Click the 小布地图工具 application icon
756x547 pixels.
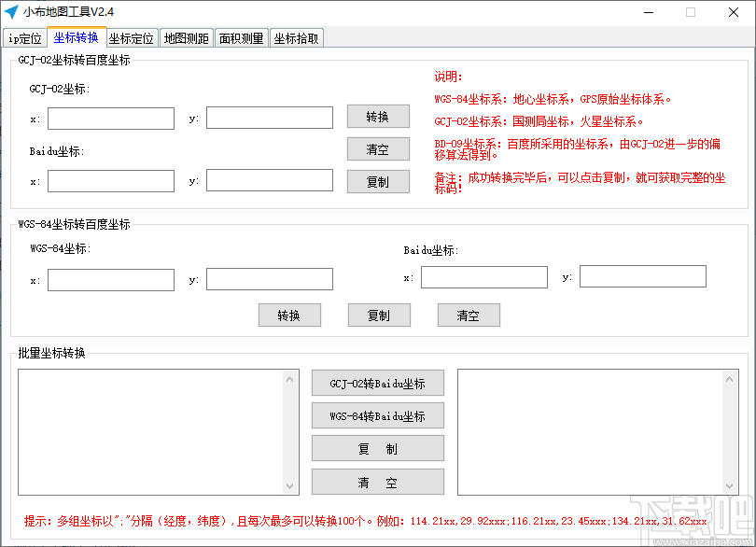(x=11, y=12)
